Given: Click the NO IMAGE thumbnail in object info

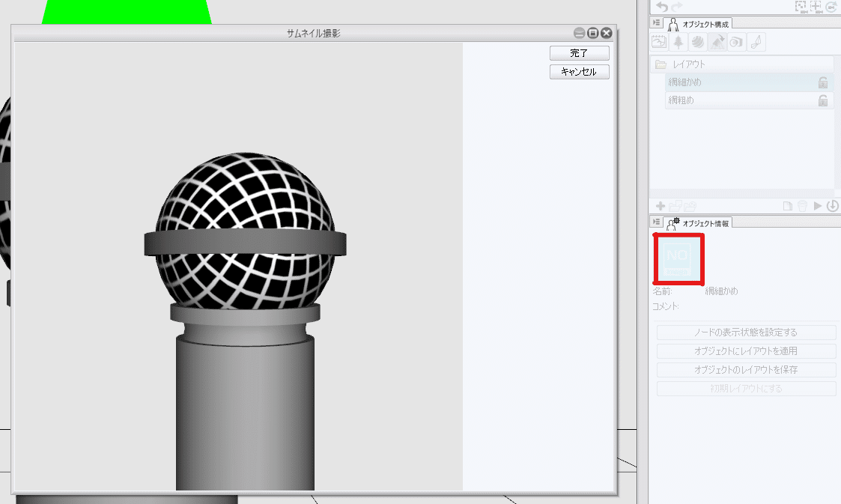Looking at the screenshot, I should (x=678, y=259).
